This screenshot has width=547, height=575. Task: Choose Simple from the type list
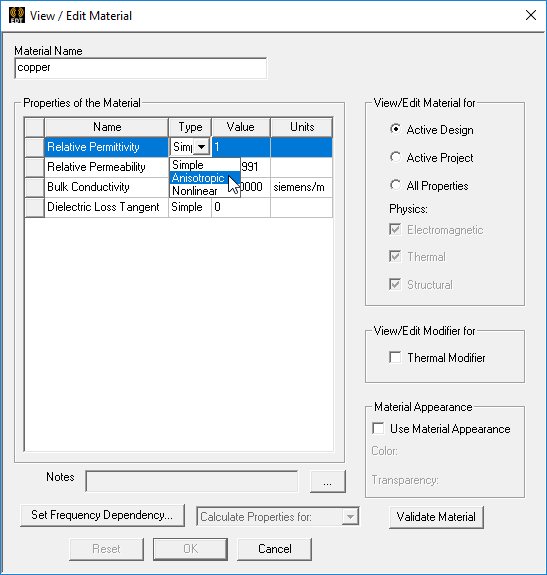[x=205, y=165]
